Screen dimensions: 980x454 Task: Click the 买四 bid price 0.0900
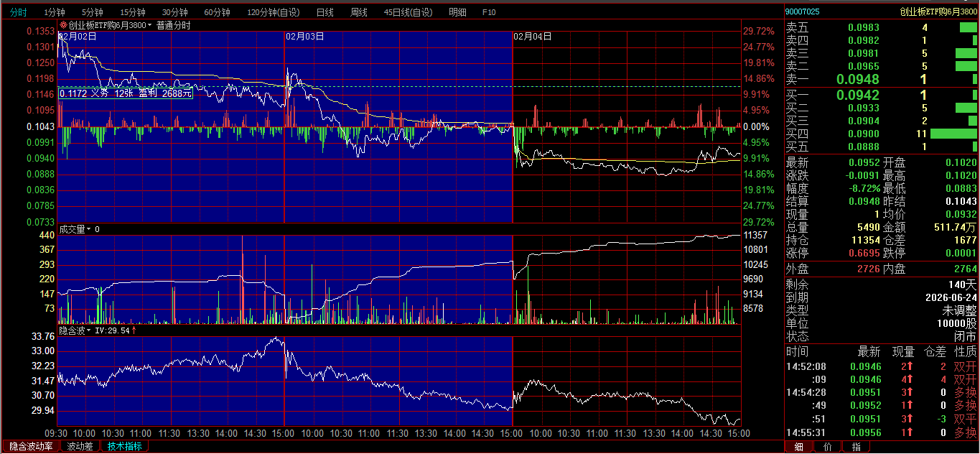[x=864, y=134]
